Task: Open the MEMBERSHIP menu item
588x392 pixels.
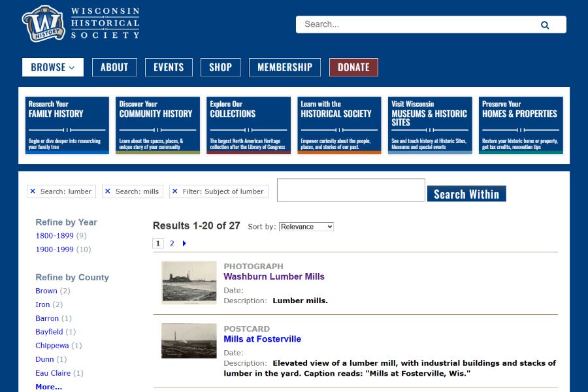Action: (285, 67)
